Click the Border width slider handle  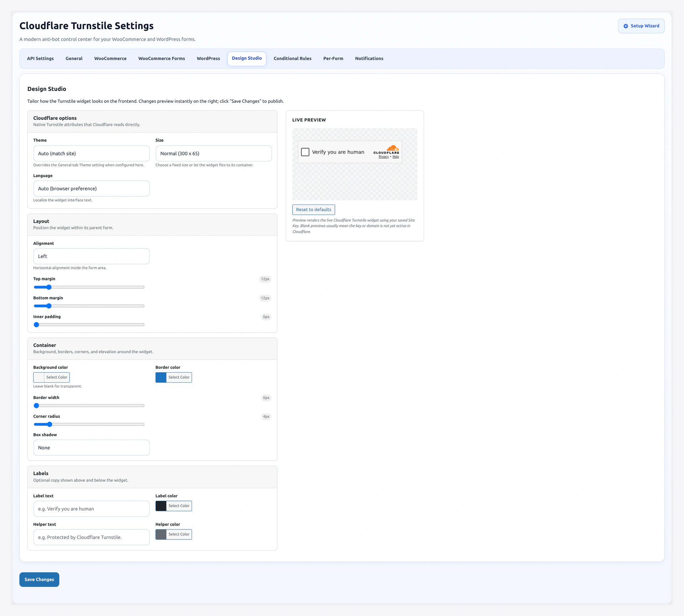pyautogui.click(x=36, y=406)
